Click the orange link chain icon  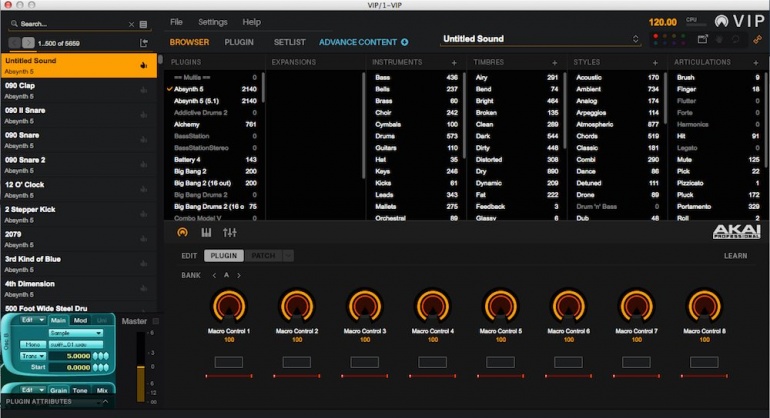[x=757, y=39]
